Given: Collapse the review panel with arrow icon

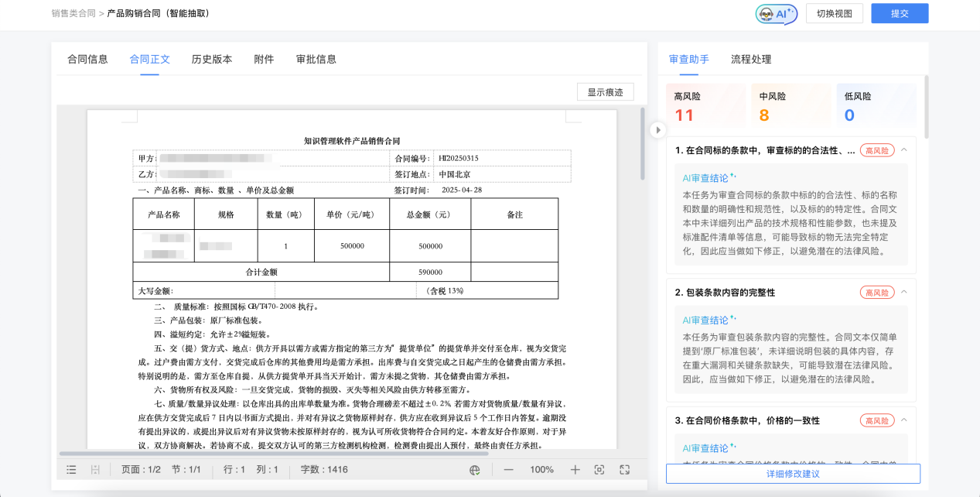Looking at the screenshot, I should [x=657, y=129].
